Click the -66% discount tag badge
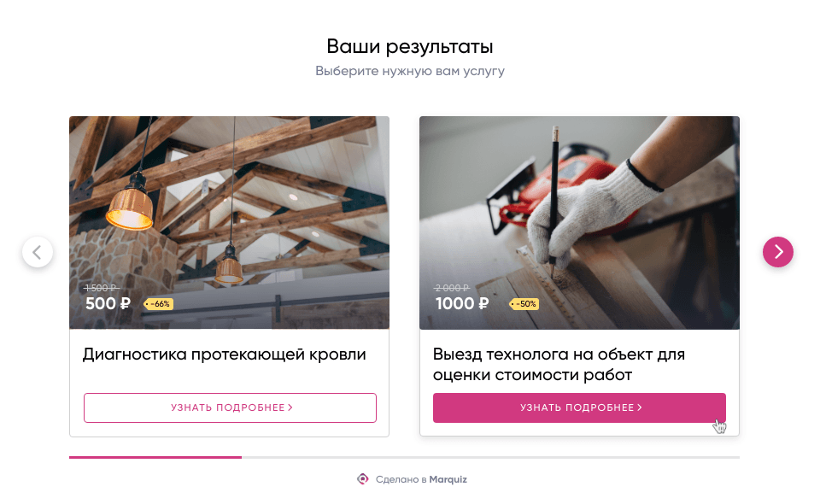The width and height of the screenshot is (820, 504). (159, 304)
